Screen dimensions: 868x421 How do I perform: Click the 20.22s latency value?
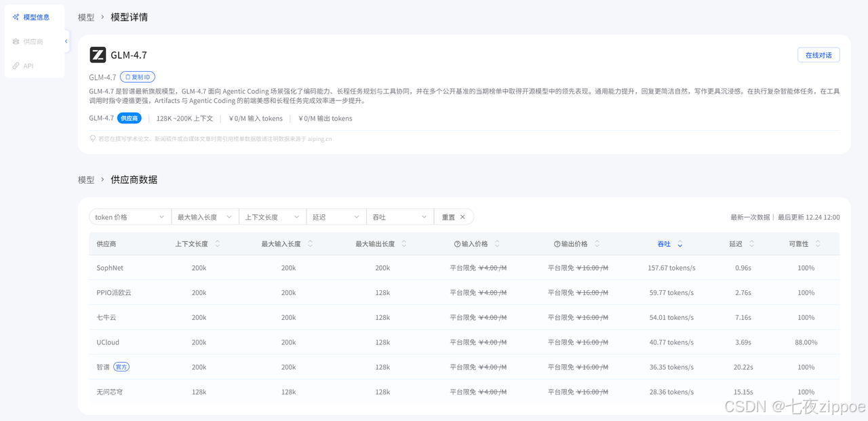pos(743,367)
